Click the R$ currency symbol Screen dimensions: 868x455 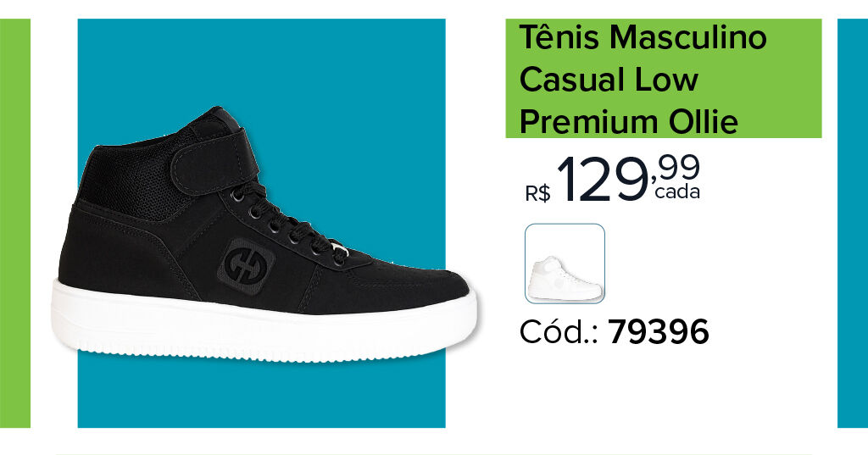coord(537,194)
